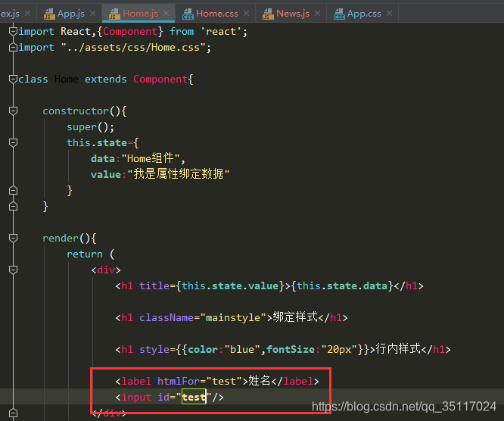Screen dimensions: 504x421
Task: Click the class name Home
Action: [x=66, y=79]
